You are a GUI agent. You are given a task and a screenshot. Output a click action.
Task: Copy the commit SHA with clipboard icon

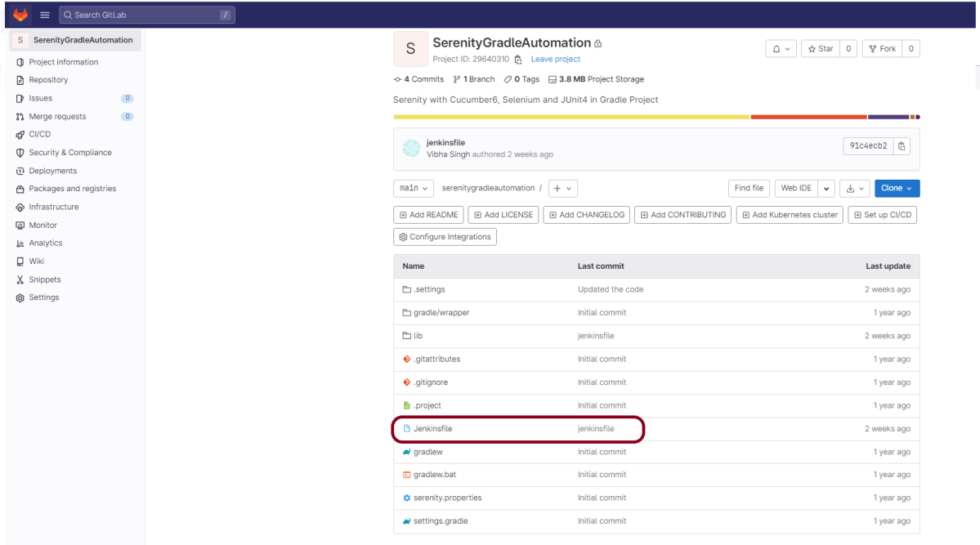point(902,146)
